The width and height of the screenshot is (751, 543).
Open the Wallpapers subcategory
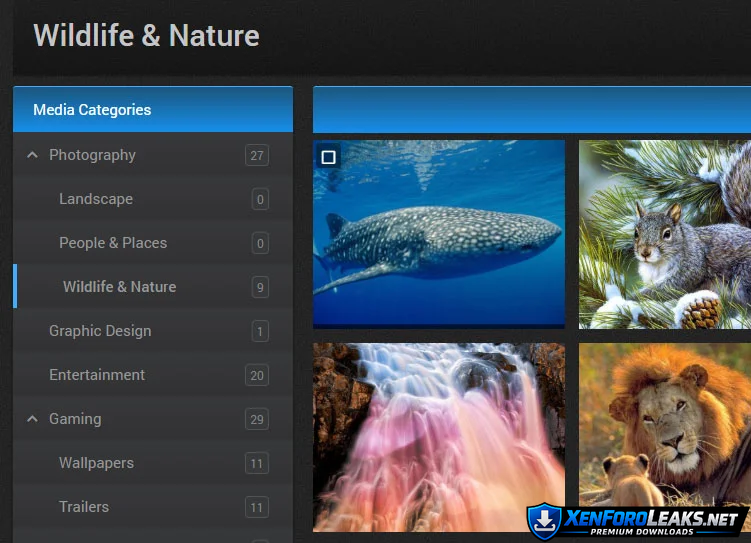(96, 463)
